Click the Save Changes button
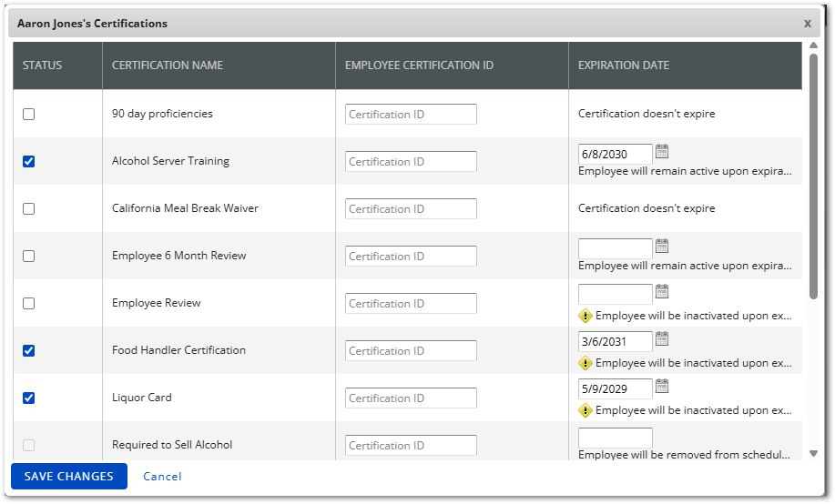The height and width of the screenshot is (504, 835). (x=68, y=477)
